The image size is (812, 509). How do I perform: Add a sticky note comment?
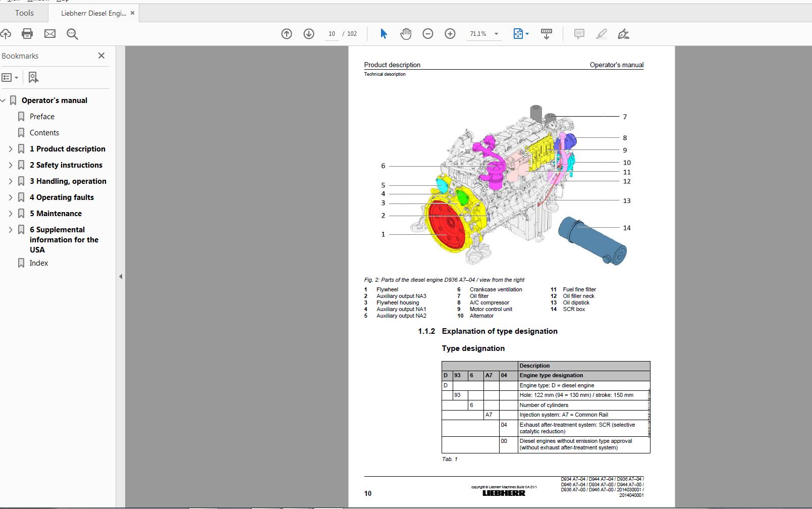point(578,34)
